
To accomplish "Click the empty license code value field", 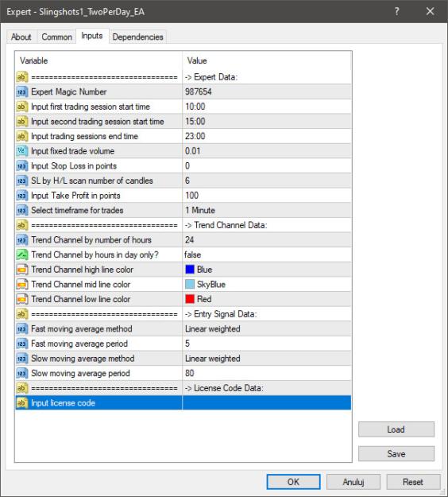I will point(267,403).
